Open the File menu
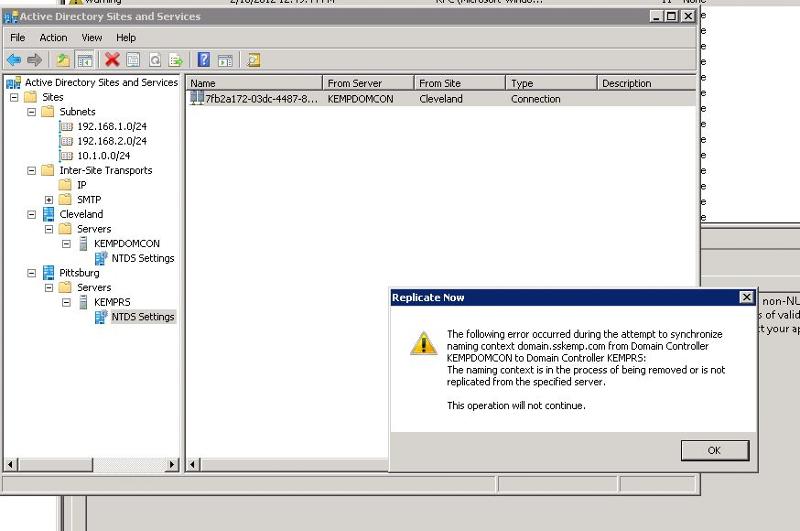Image resolution: width=800 pixels, height=531 pixels. (17, 38)
